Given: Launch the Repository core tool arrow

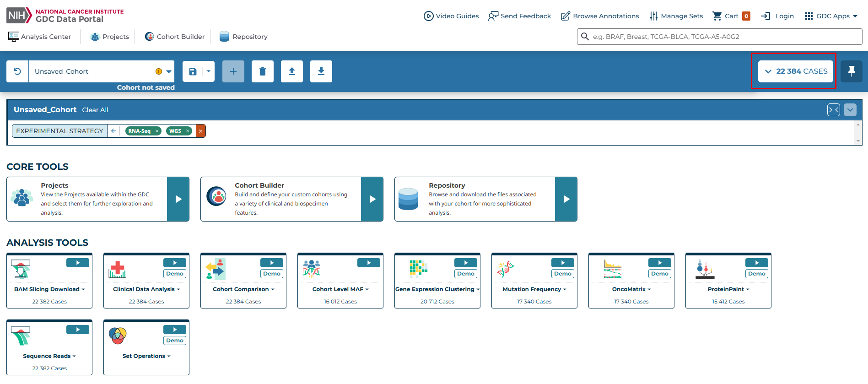Looking at the screenshot, I should 566,199.
